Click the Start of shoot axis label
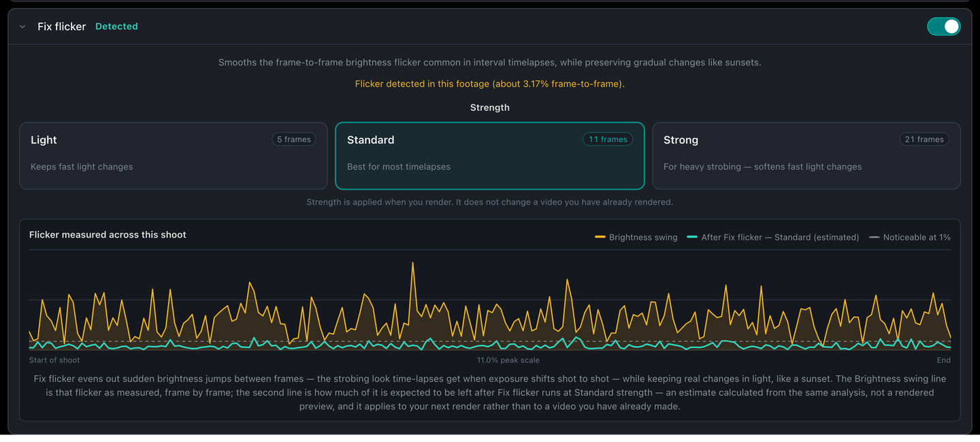The image size is (980, 442). tap(54, 360)
